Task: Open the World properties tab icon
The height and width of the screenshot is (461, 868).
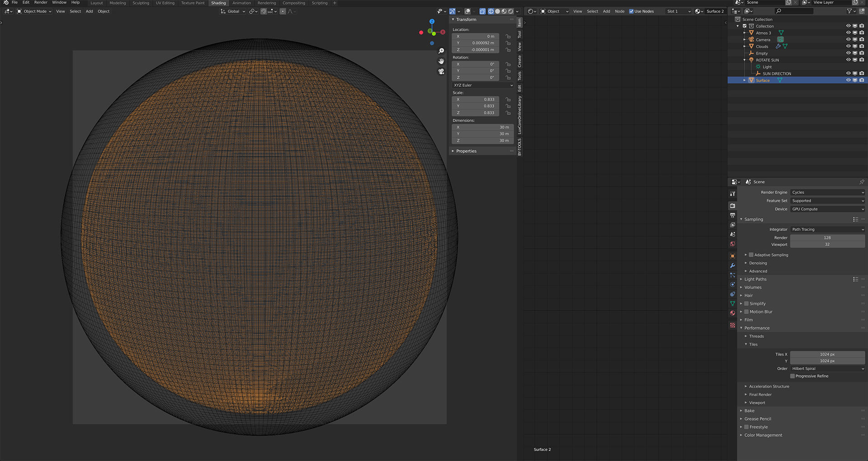Action: (732, 244)
